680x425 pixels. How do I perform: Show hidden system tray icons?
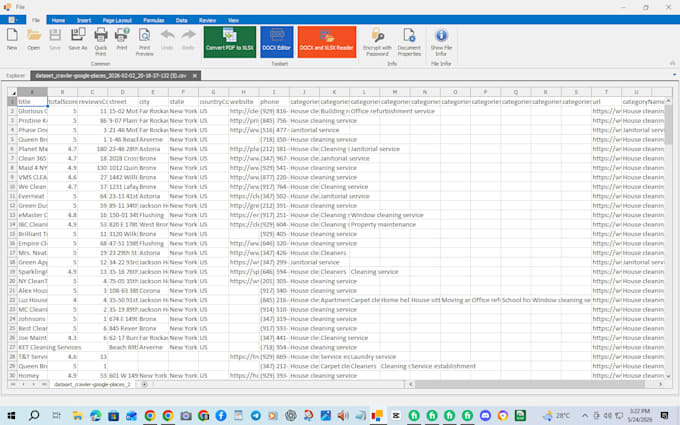pos(585,415)
